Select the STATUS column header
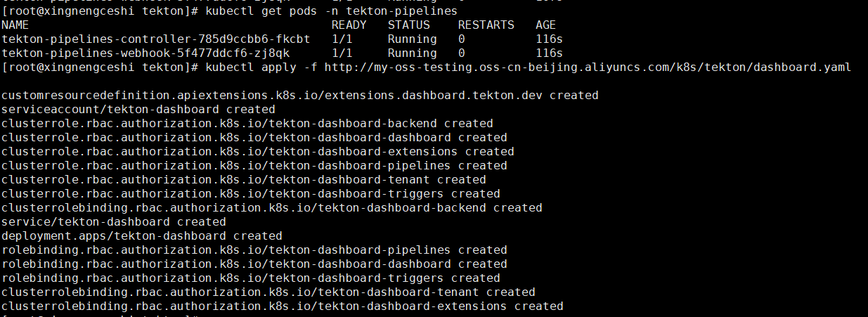The width and height of the screenshot is (868, 317). [409, 25]
